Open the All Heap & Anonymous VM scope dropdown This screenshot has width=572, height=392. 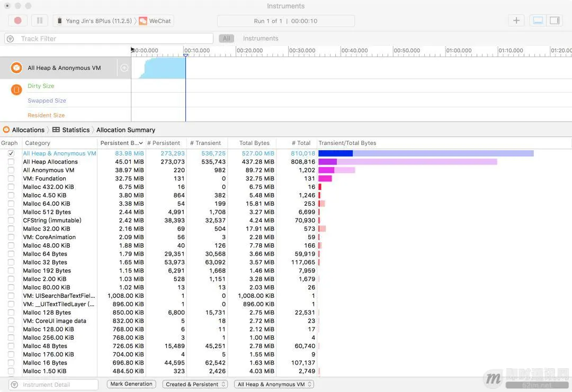click(273, 384)
